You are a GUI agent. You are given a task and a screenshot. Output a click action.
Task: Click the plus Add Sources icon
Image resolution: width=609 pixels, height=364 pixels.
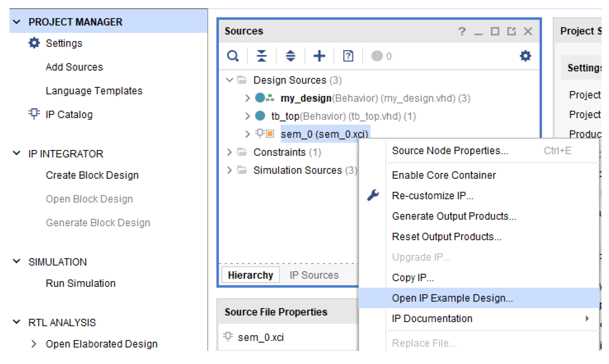coord(319,56)
